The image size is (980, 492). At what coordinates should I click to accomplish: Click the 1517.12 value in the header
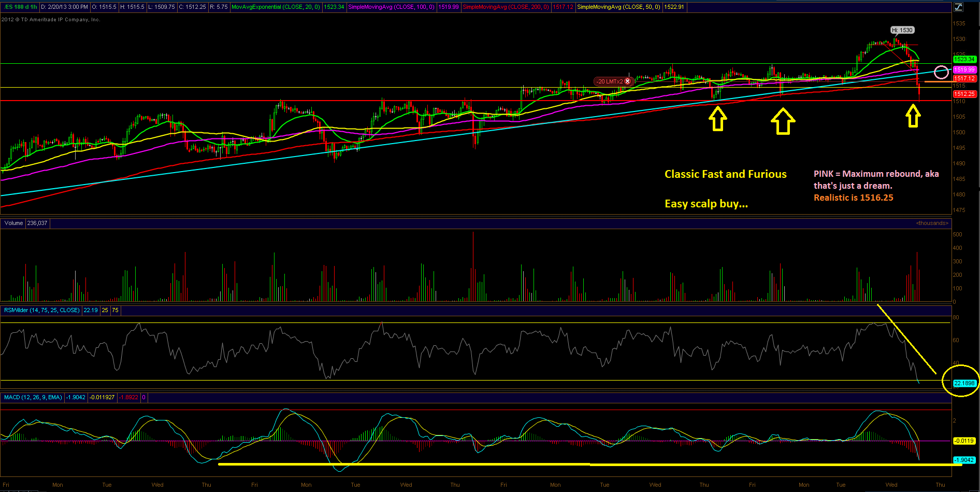pos(563,7)
